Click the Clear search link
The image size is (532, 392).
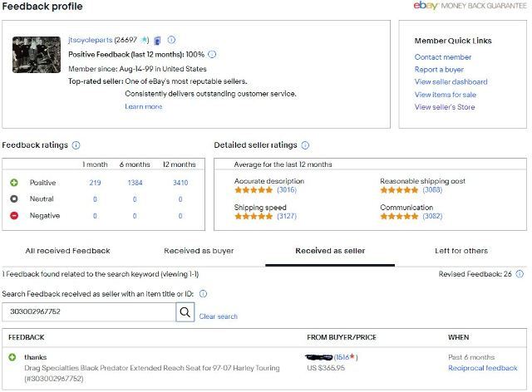tap(219, 316)
